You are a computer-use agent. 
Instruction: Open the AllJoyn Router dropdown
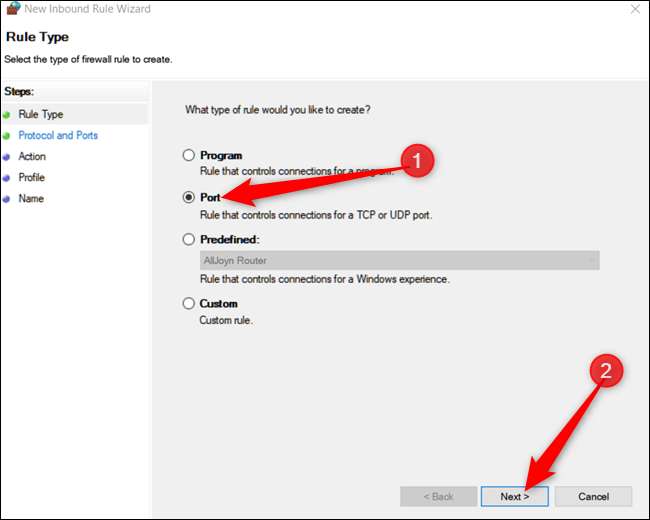point(400,261)
